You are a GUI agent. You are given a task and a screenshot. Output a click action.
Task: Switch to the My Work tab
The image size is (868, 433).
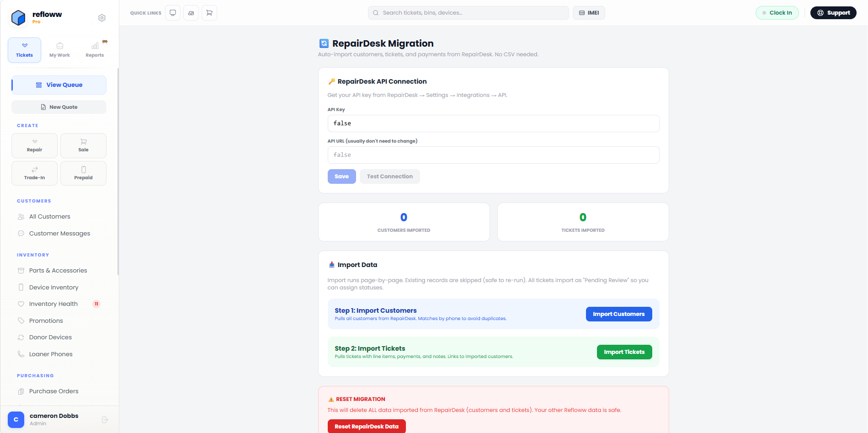pos(60,50)
